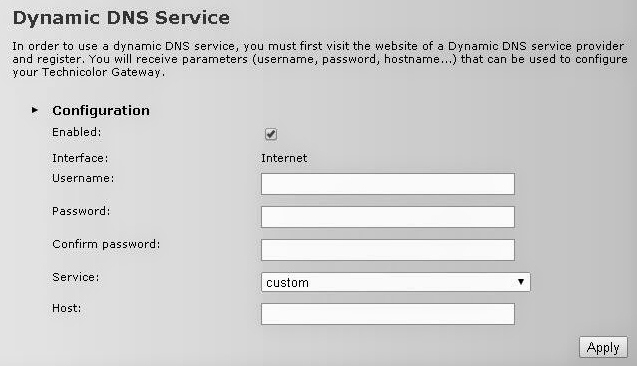Focus the Host text field

point(388,314)
